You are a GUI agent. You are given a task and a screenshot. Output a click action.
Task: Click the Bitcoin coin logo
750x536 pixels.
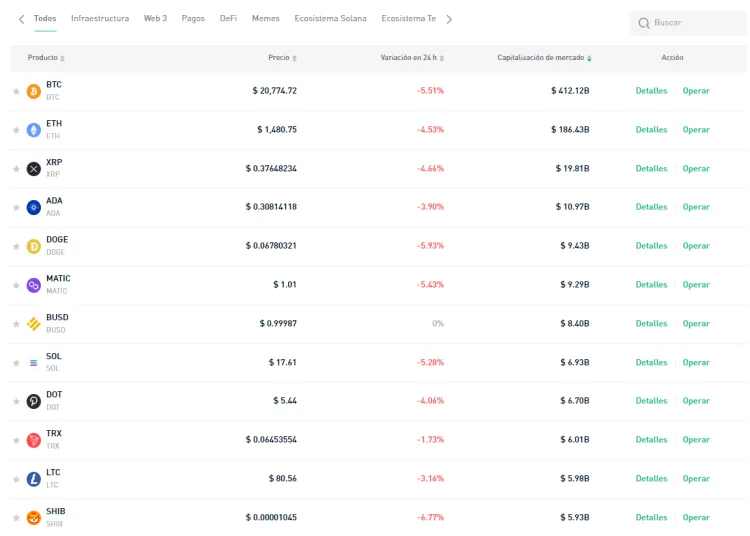point(33,91)
